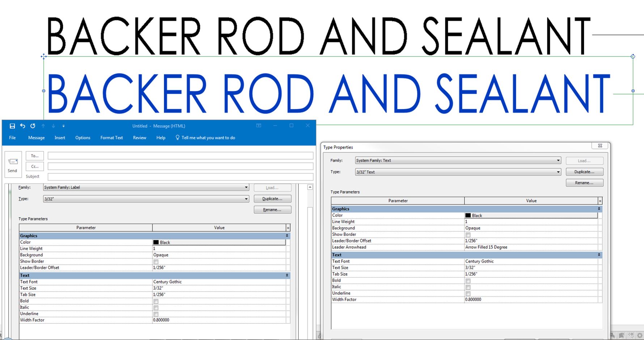Click the message body scrollbar up arrow
The image size is (644, 340).
click(310, 187)
